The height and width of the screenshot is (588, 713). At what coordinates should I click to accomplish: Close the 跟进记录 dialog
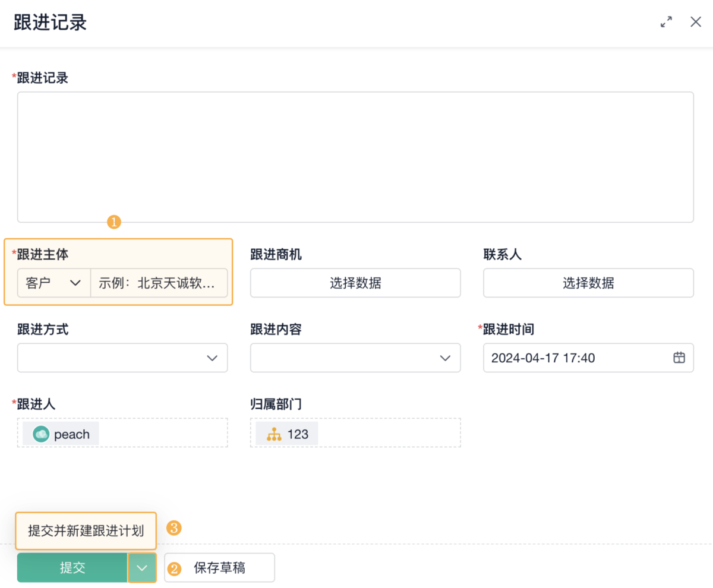pos(696,23)
